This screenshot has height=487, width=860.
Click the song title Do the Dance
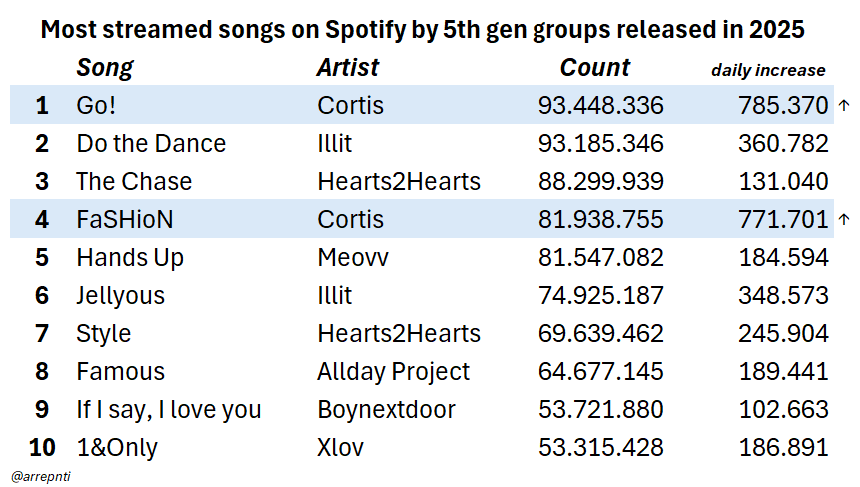(x=151, y=143)
